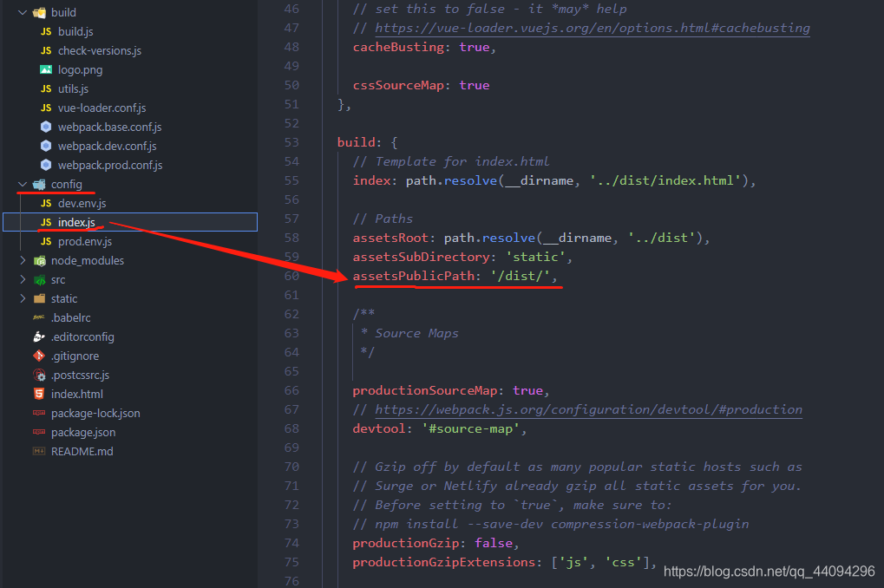
Task: Click the markdown icon of README.md
Action: tap(39, 451)
